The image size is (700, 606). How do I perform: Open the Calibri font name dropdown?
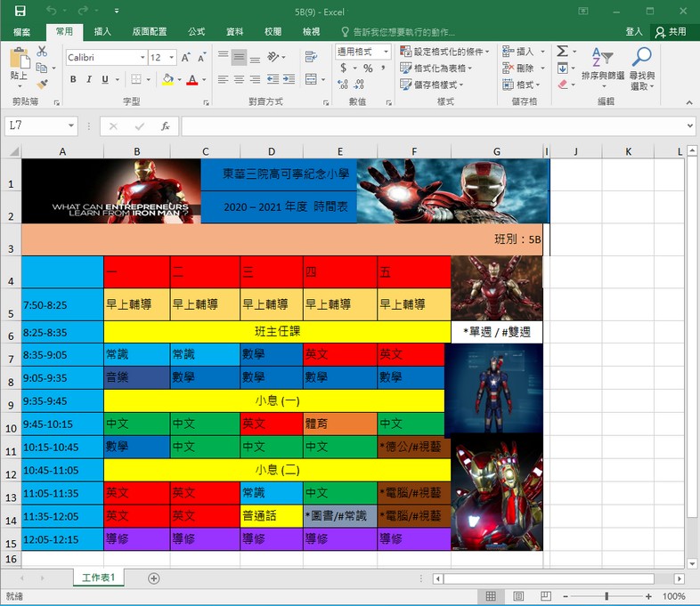click(x=142, y=58)
